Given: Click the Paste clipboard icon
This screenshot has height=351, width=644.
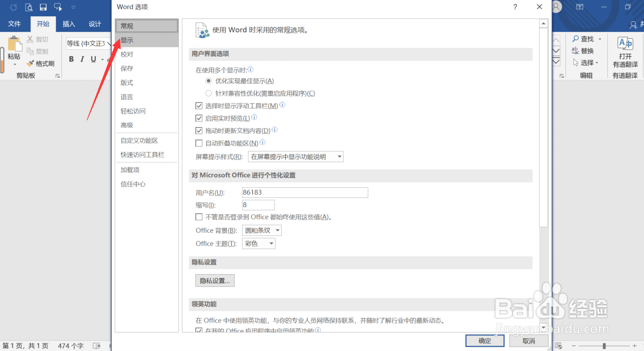Looking at the screenshot, I should 14,44.
